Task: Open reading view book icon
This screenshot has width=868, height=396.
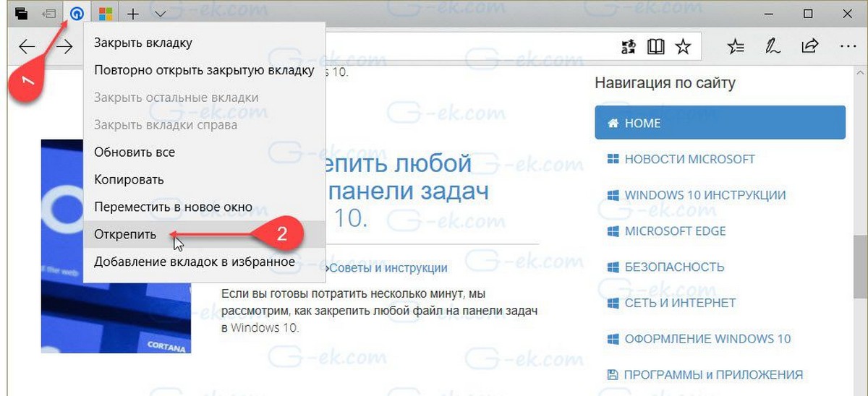Action: click(655, 47)
